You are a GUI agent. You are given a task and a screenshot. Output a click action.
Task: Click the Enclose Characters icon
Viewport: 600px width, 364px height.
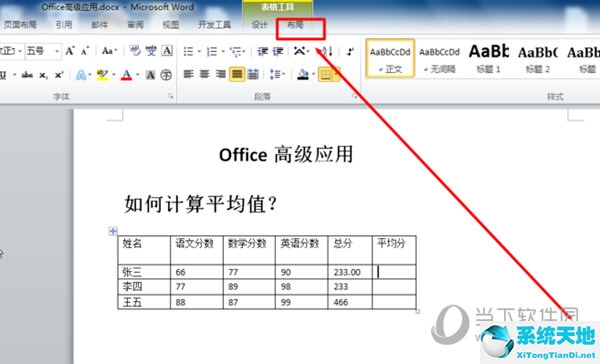coord(166,75)
